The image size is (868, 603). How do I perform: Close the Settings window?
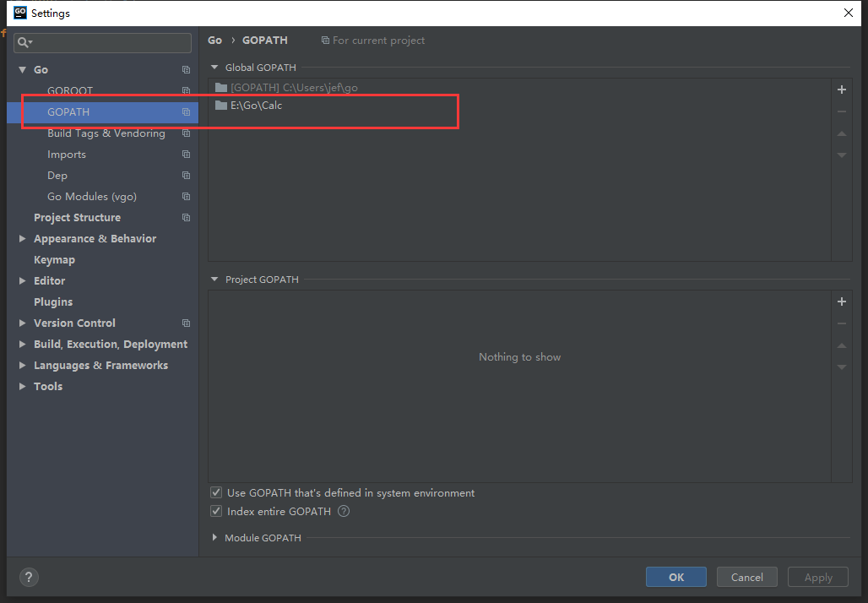[848, 13]
